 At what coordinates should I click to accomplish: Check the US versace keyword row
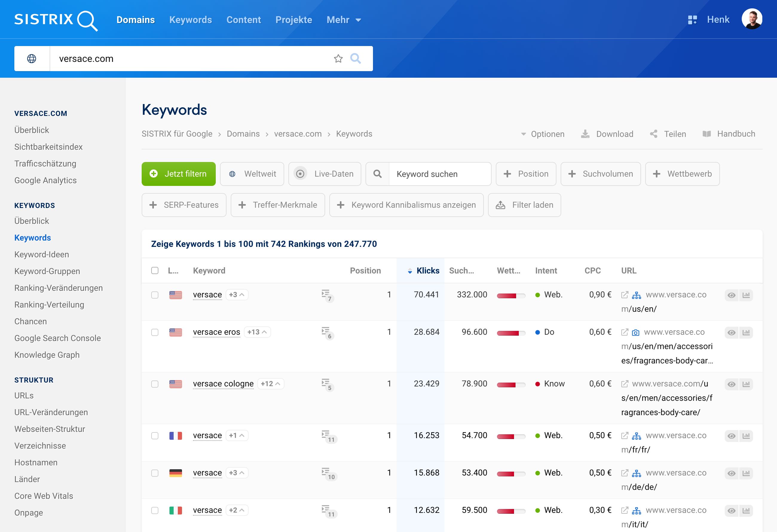[x=155, y=295]
